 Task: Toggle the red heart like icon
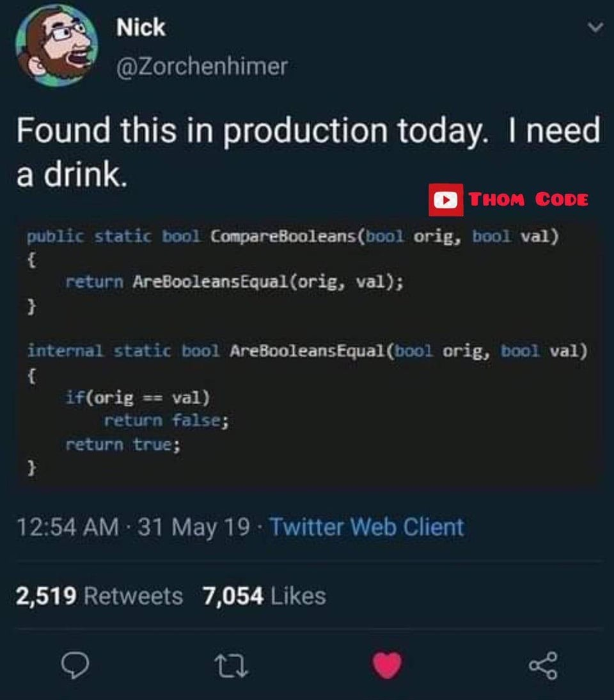coord(387,665)
